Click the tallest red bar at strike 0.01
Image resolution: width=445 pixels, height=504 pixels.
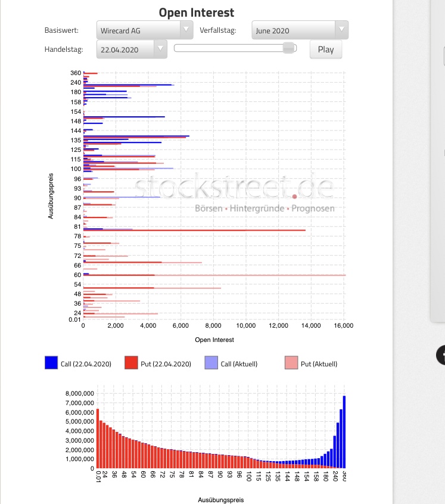98,438
